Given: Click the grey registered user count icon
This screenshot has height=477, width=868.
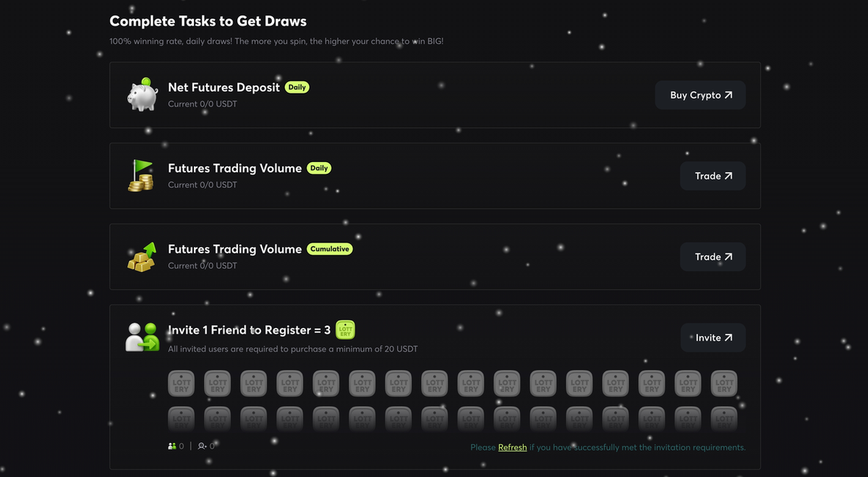Looking at the screenshot, I should pyautogui.click(x=202, y=446).
